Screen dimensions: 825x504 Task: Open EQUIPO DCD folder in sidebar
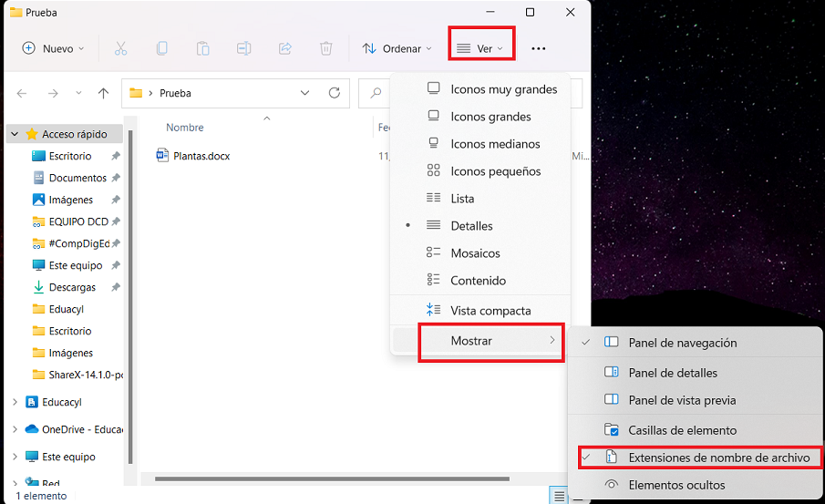(78, 221)
